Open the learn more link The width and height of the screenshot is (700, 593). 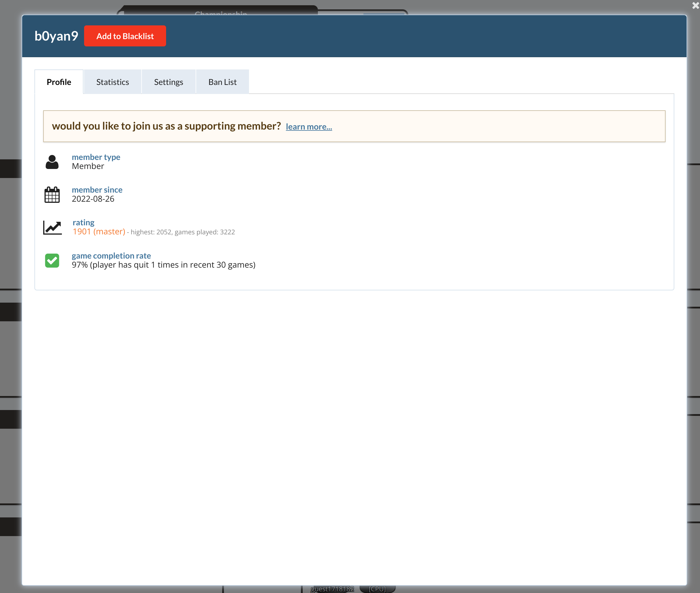[309, 126]
